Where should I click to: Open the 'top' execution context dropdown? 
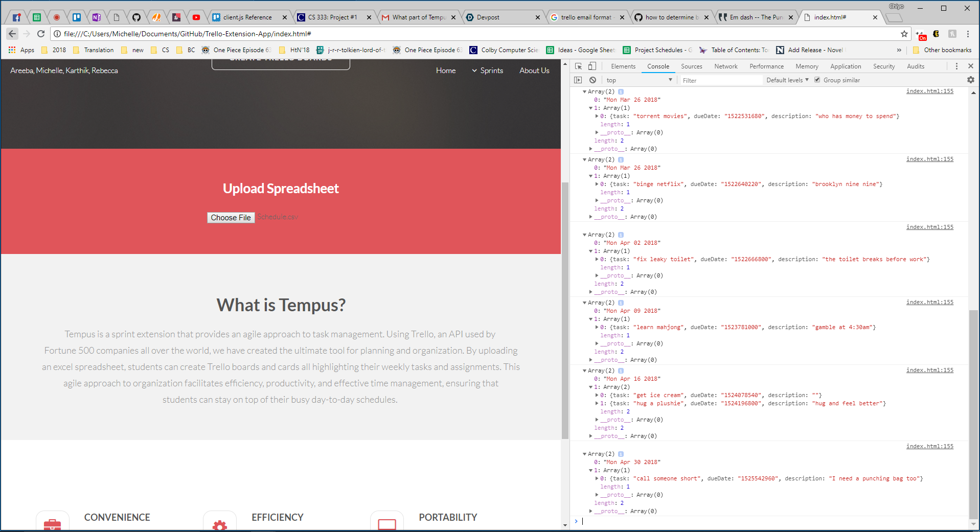coord(639,80)
